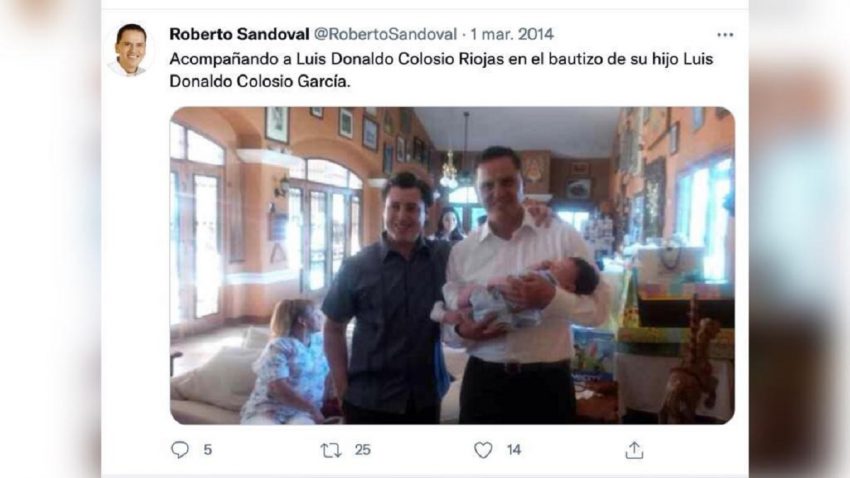Open the attached baptism photo
This screenshot has width=850, height=478.
[453, 266]
